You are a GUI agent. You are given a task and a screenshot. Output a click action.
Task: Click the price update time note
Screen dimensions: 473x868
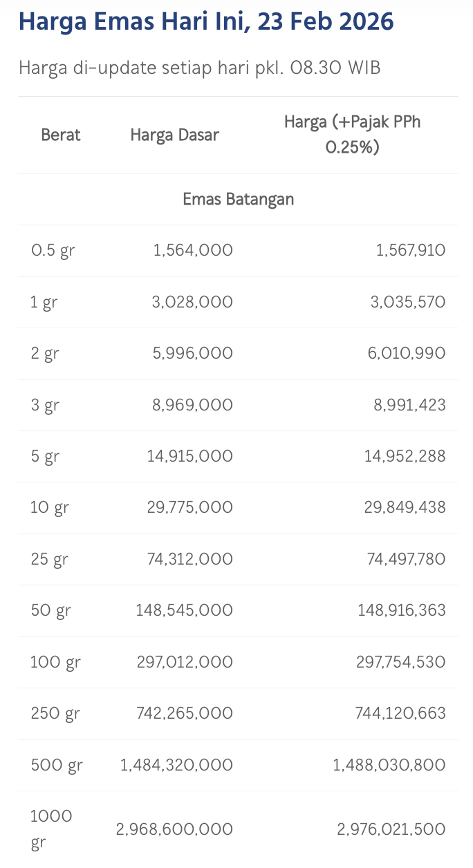click(200, 68)
